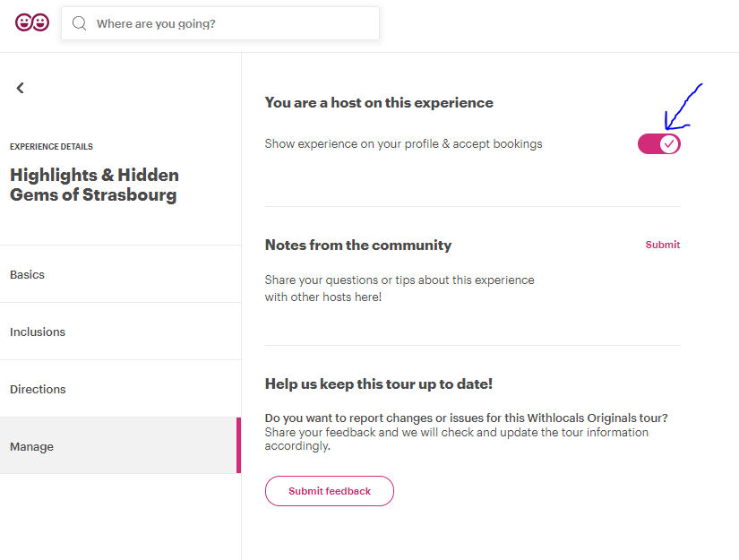Open the Basics section
This screenshot has width=739, height=560.
click(121, 274)
